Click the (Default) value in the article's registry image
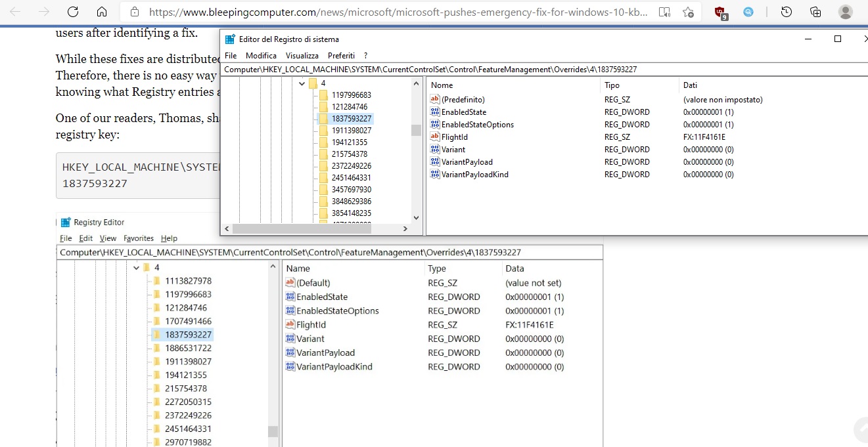This screenshot has width=868, height=447. click(313, 283)
